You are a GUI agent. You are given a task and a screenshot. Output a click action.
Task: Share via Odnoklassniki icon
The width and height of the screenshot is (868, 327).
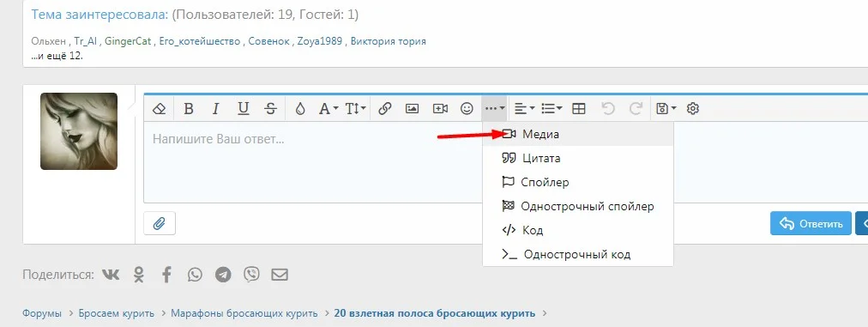click(x=139, y=275)
